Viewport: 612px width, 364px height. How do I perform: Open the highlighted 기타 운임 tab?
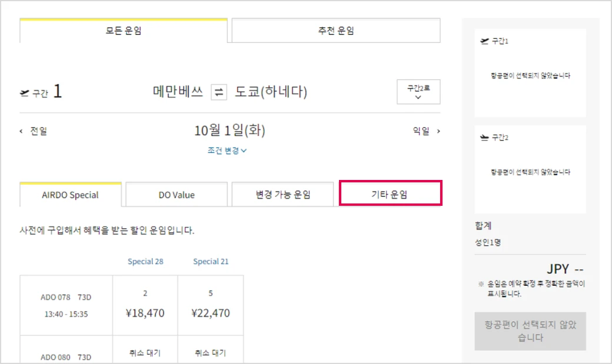coord(390,193)
